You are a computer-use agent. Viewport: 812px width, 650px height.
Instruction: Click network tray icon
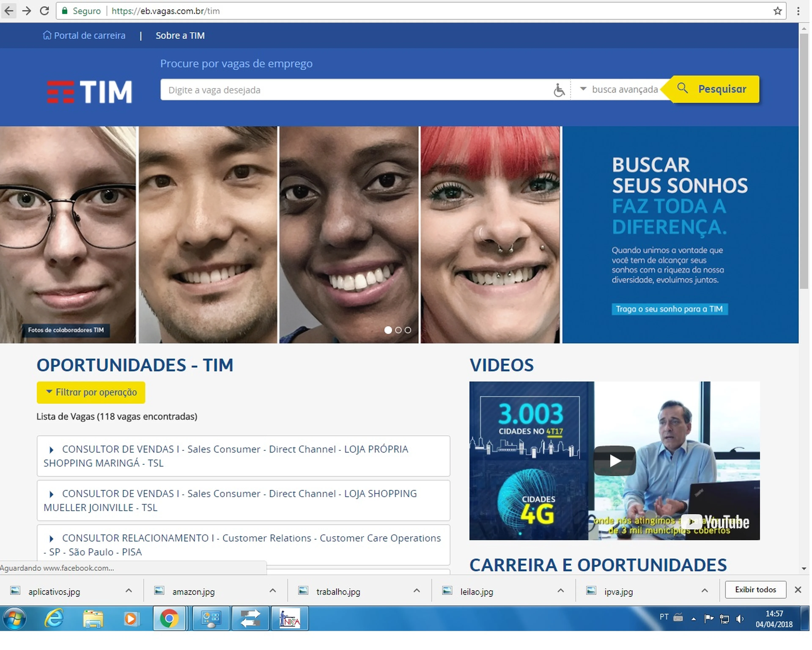[x=724, y=619]
